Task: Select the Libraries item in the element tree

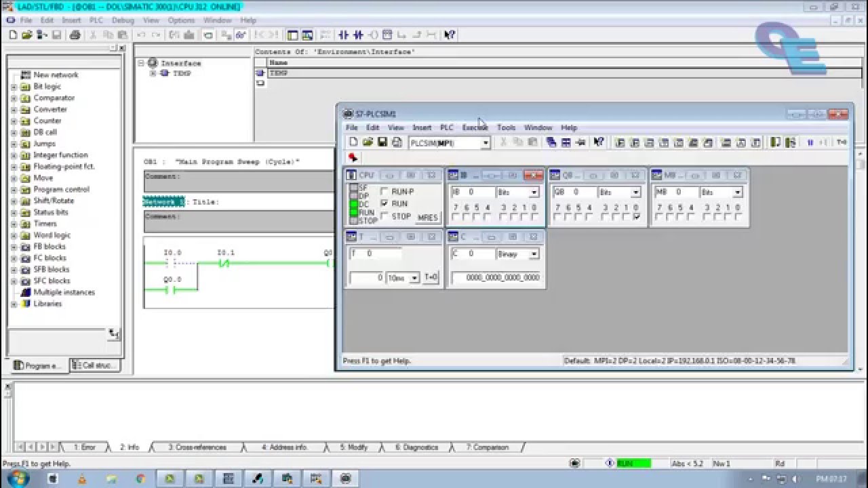Action: [47, 304]
